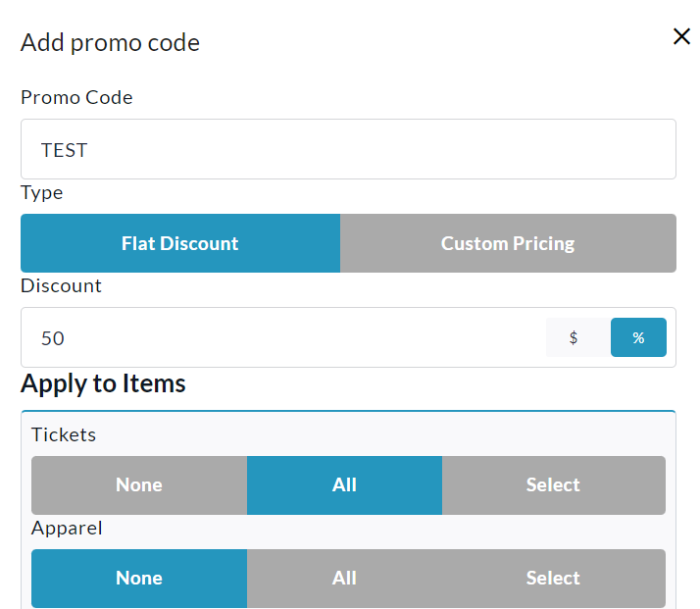Viewport: 700px width, 609px height.
Task: Click the Apply to Items heading
Action: tap(103, 383)
